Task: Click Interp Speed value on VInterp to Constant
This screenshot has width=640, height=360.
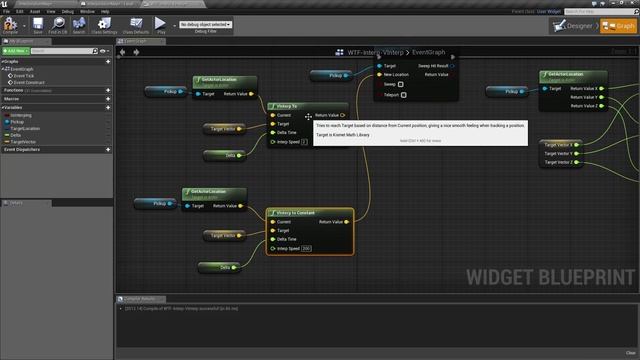Action: coord(306,249)
